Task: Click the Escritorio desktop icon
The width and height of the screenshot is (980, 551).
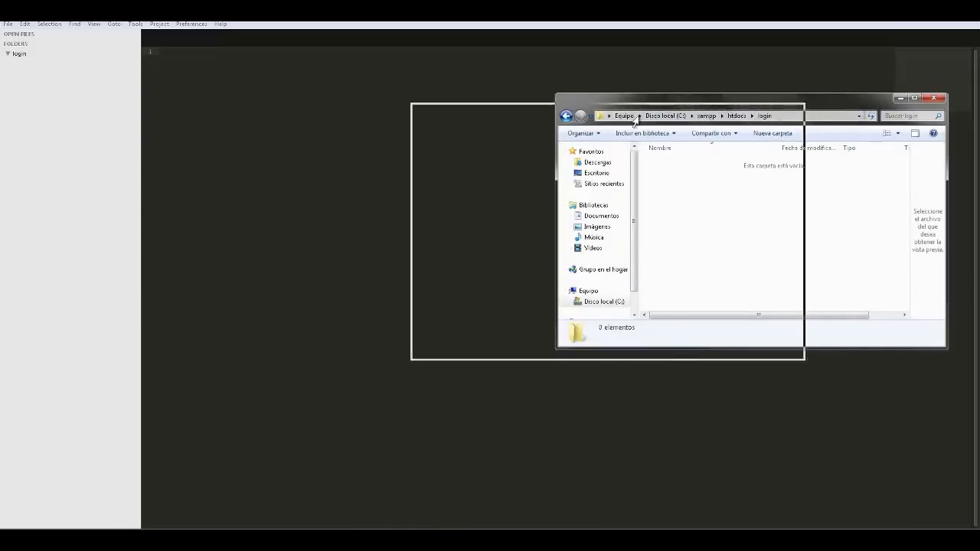Action: coord(578,173)
